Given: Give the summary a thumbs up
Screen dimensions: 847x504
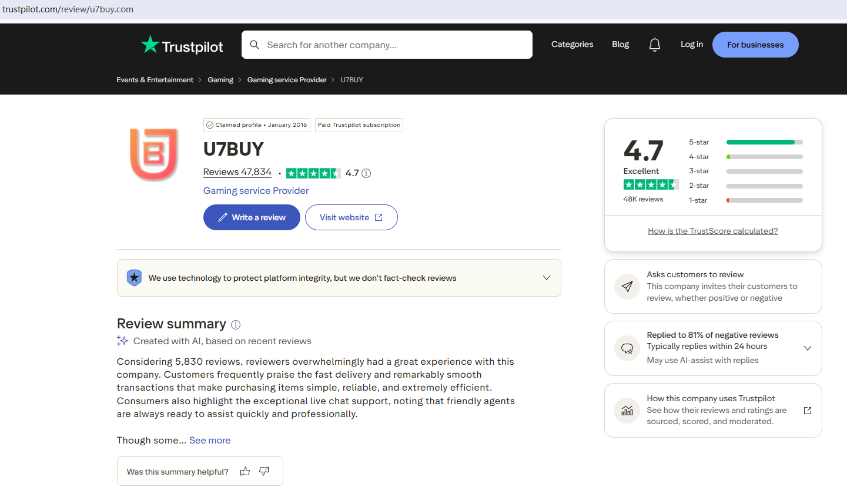Looking at the screenshot, I should (245, 471).
